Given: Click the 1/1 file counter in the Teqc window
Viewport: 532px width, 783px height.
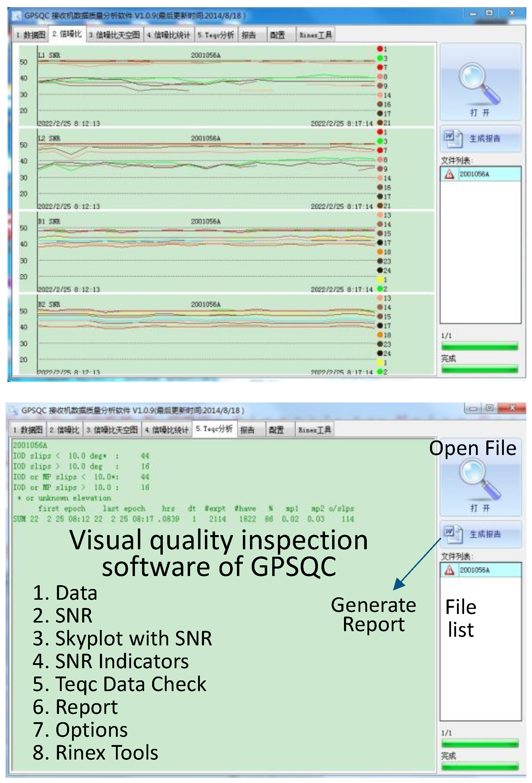Looking at the screenshot, I should point(446,733).
